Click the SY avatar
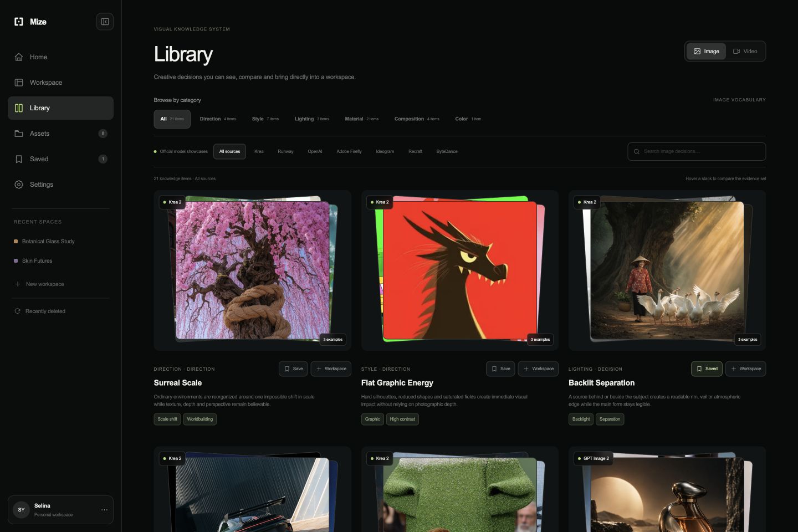 click(21, 510)
